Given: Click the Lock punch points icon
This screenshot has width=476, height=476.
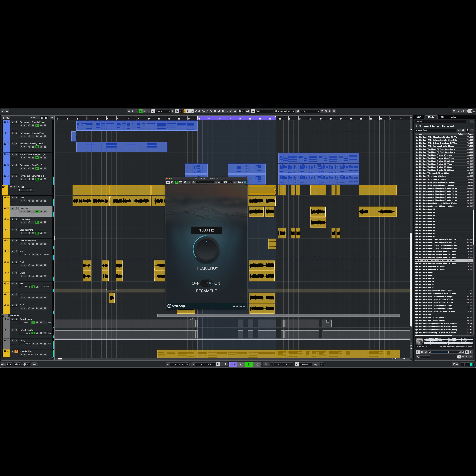Looking at the screenshot, I should pyautogui.click(x=218, y=364).
